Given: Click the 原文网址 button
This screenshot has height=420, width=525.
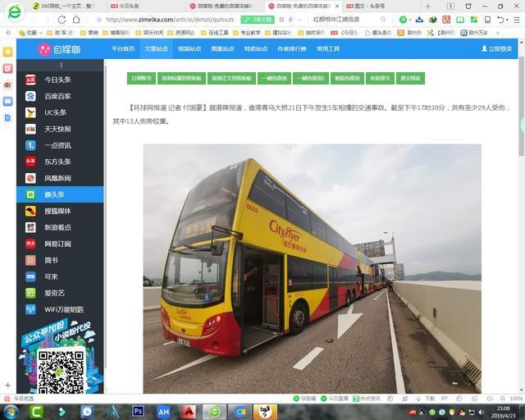Looking at the screenshot, I should 409,79.
